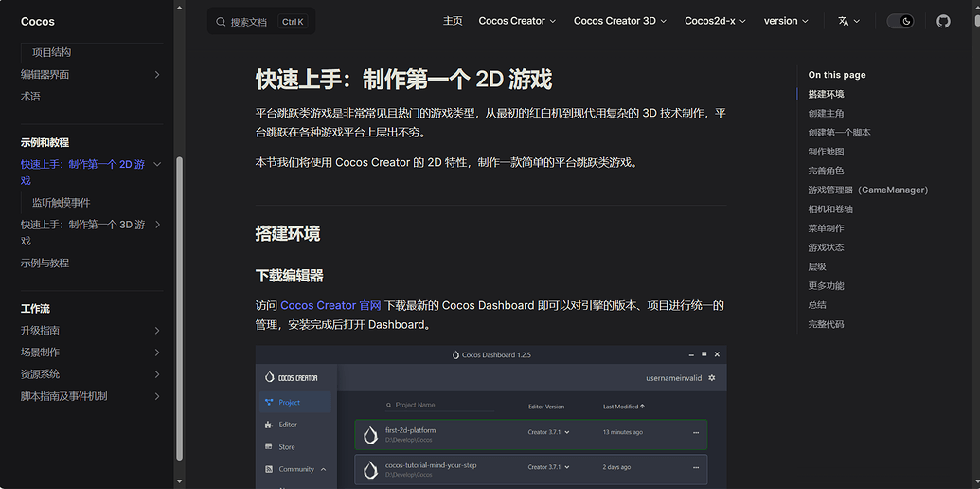Click the sidebar scrollbar up arrow

click(x=179, y=8)
